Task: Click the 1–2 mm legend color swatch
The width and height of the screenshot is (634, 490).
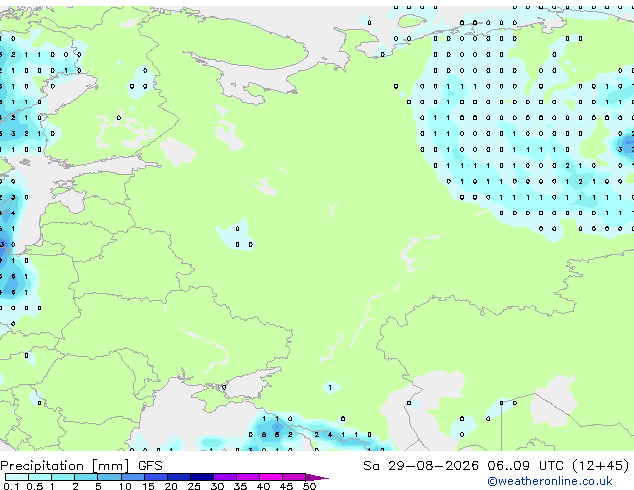Action: 63,477
